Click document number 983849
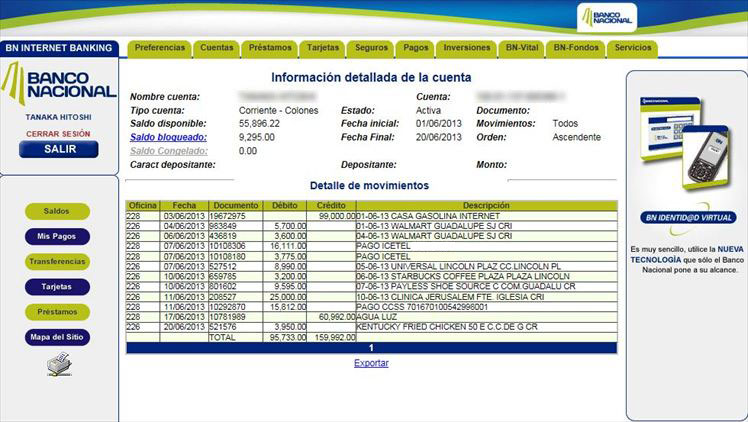This screenshot has width=748, height=422. 223,226
